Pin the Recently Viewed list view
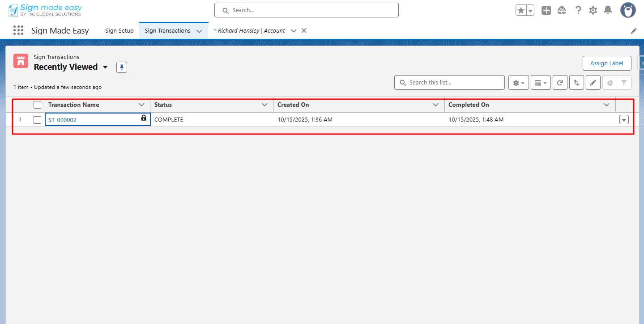This screenshot has width=644, height=324. [x=121, y=67]
